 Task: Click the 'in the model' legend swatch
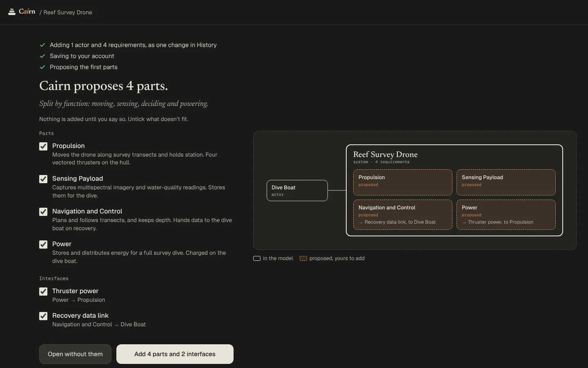point(257,258)
